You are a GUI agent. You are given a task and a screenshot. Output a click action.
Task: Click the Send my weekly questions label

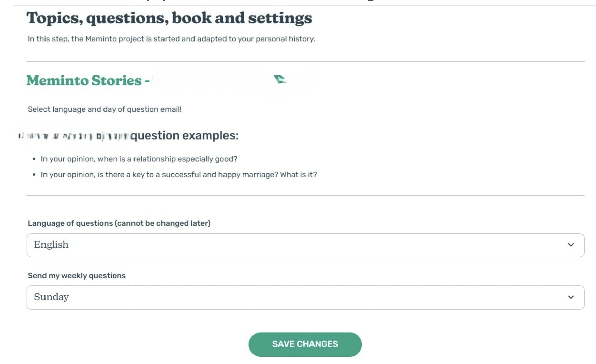[77, 276]
